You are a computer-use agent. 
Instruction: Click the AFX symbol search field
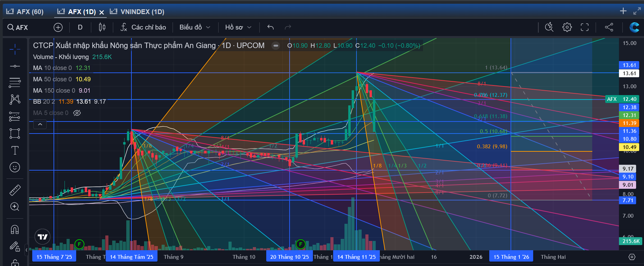tap(22, 27)
